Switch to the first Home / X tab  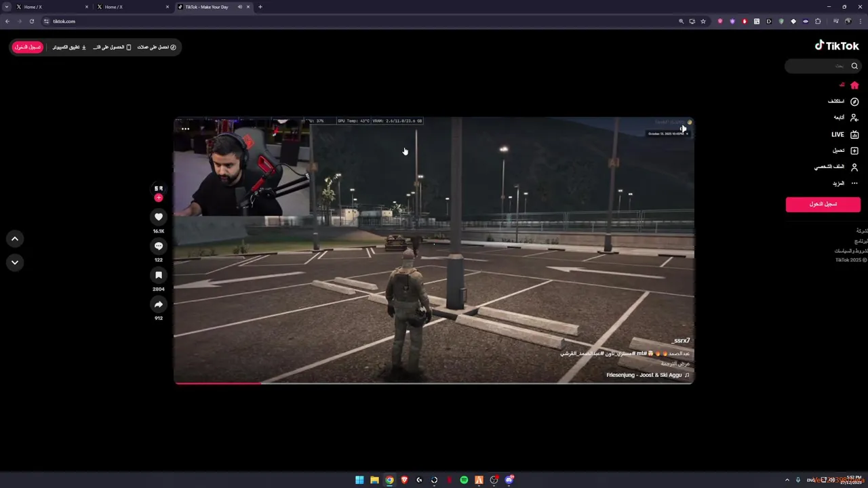click(52, 7)
